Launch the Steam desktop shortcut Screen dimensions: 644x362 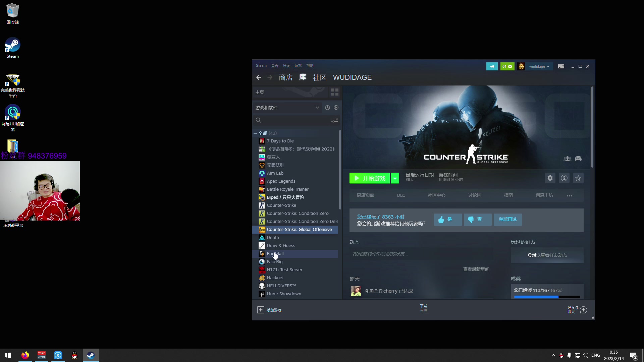click(12, 48)
